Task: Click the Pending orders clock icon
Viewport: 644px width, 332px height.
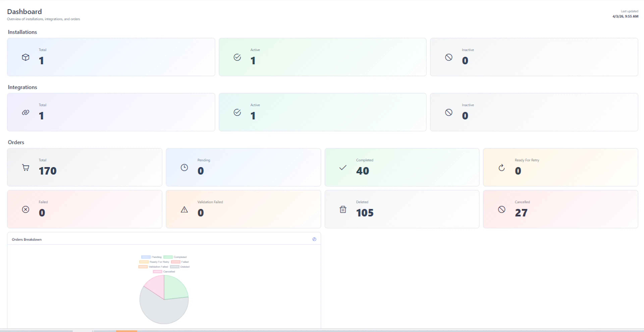Action: pyautogui.click(x=184, y=168)
